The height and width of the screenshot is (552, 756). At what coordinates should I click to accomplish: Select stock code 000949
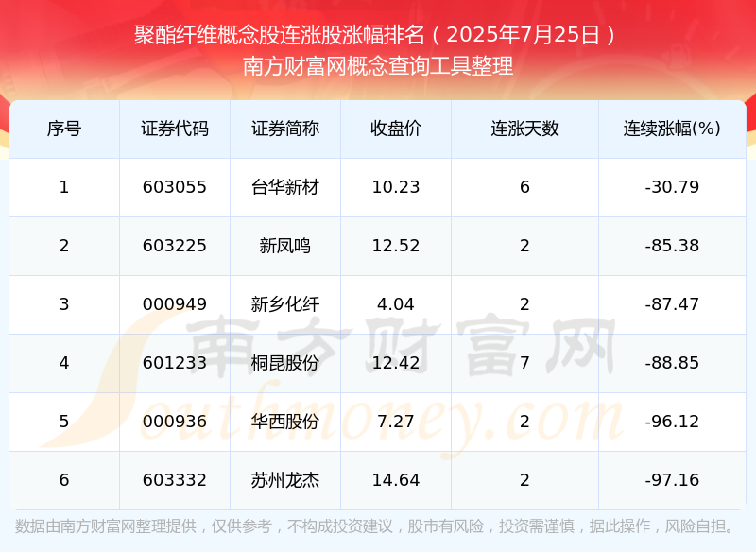click(175, 304)
